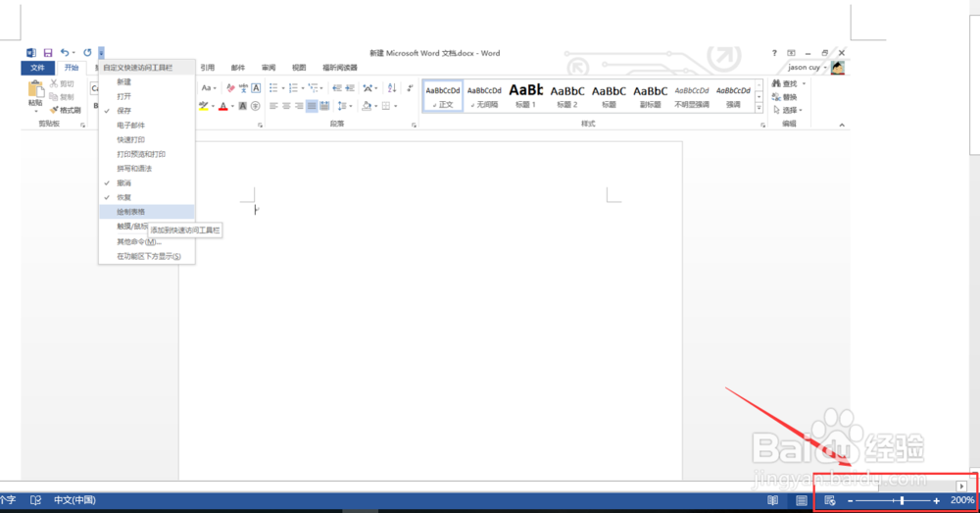Apply the 无间隔 (No Spacing) style
This screenshot has width=980, height=513.
(484, 96)
